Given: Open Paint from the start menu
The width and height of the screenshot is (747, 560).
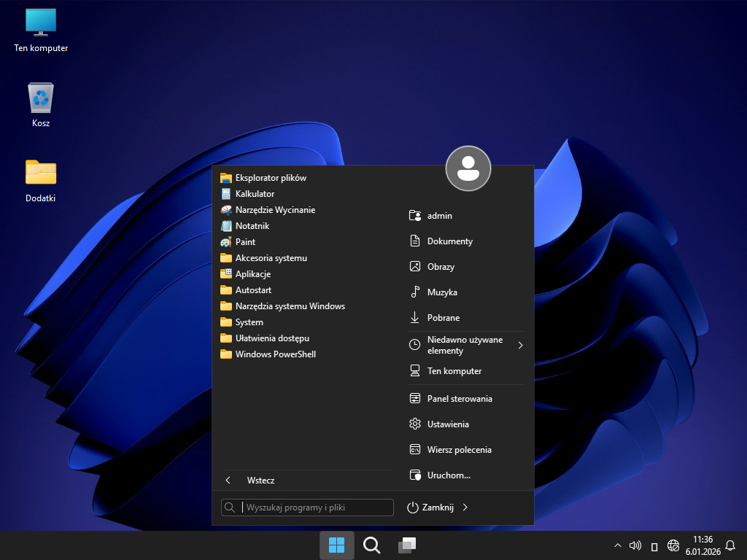Looking at the screenshot, I should (x=245, y=242).
